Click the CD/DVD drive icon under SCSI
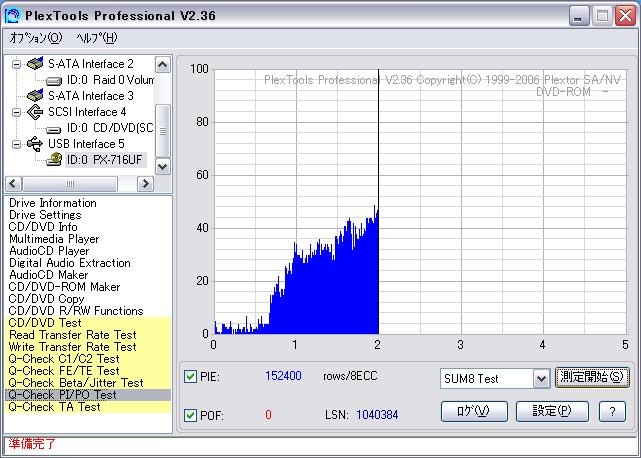The image size is (641, 458). point(54,128)
